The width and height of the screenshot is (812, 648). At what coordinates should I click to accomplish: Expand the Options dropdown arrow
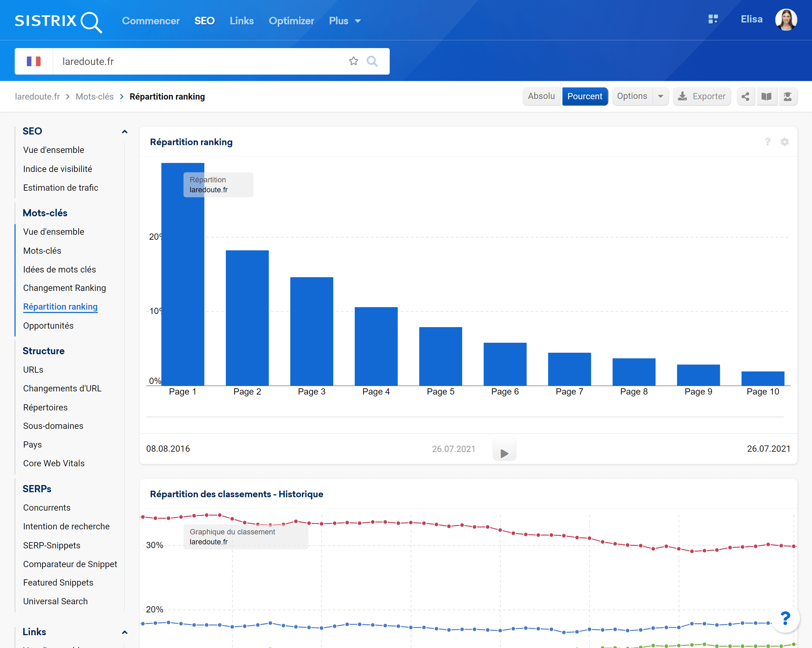click(x=661, y=96)
